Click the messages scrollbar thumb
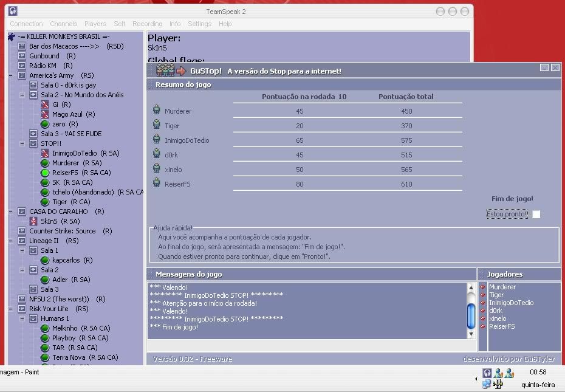This screenshot has width=565, height=392. [x=471, y=316]
